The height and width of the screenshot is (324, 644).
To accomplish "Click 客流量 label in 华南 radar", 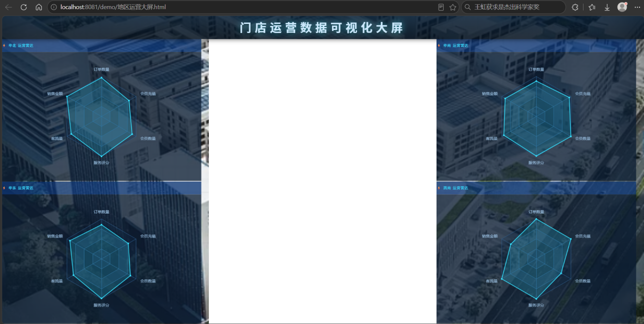I will point(492,138).
